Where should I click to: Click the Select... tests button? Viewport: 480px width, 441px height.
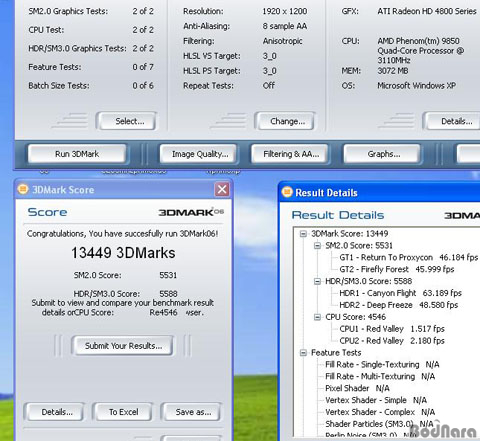[x=127, y=121]
